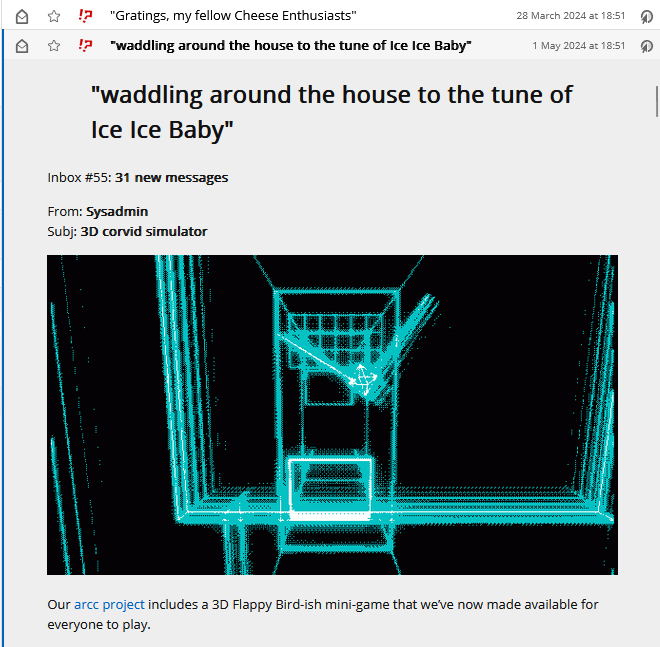Open the waddling article in browser via icon

point(646,46)
